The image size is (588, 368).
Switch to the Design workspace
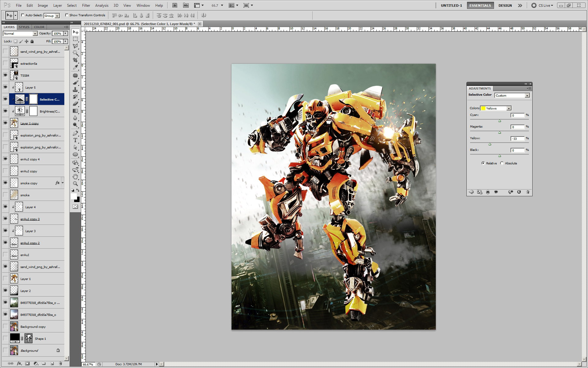[505, 5]
